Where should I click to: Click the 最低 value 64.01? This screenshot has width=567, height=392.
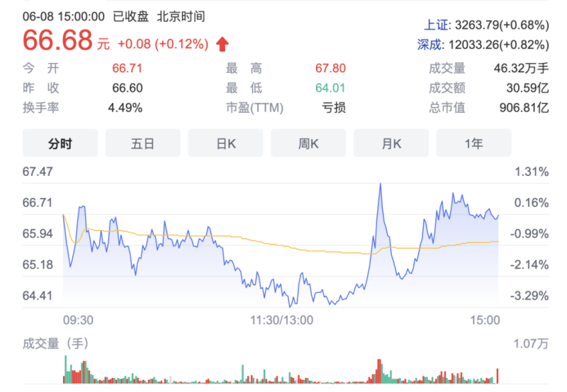tap(330, 88)
